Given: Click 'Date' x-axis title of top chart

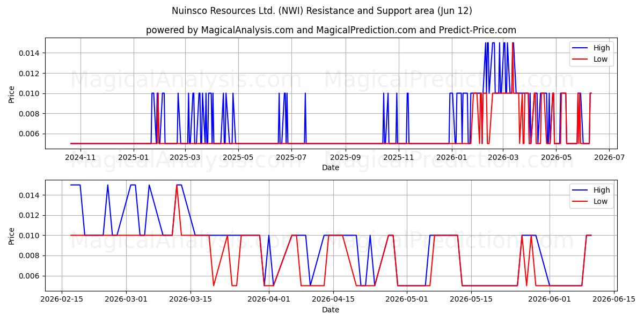Looking at the screenshot, I should [331, 167].
